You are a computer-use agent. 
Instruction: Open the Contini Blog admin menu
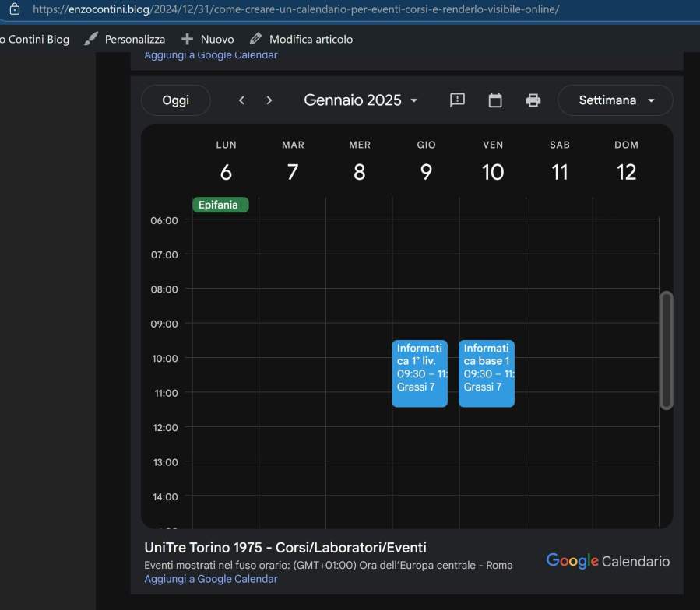click(x=35, y=39)
